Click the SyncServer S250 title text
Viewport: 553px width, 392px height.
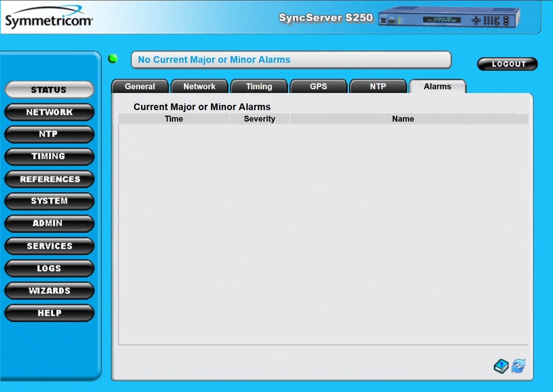click(326, 18)
